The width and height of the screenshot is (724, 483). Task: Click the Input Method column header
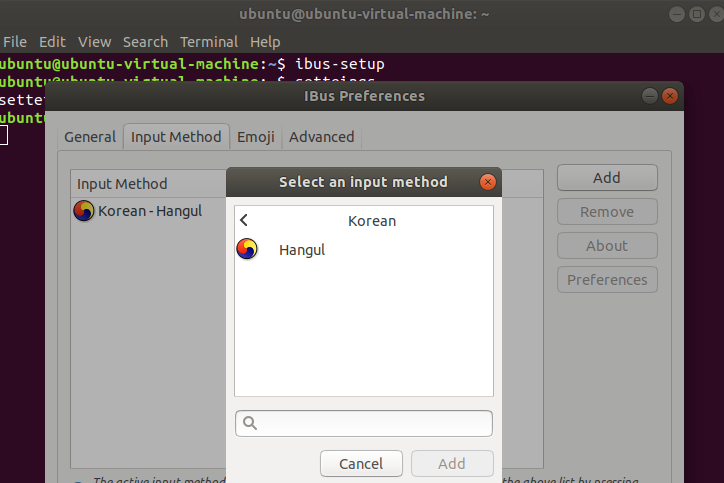coord(122,184)
